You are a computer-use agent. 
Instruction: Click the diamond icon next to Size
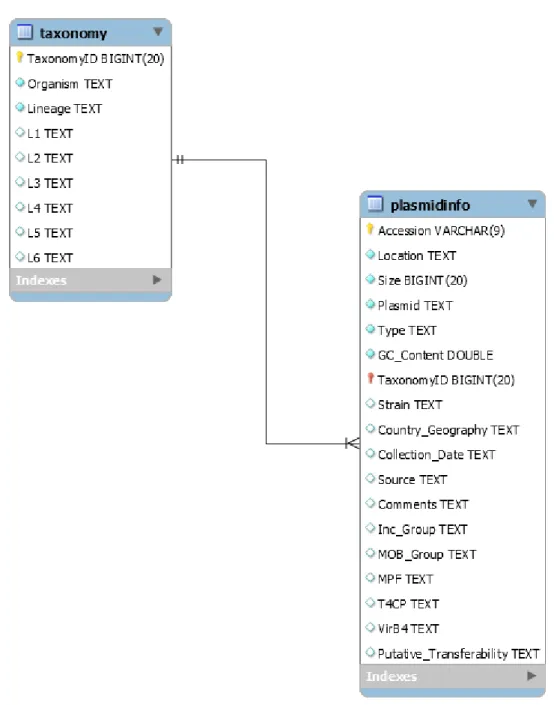pyautogui.click(x=370, y=279)
